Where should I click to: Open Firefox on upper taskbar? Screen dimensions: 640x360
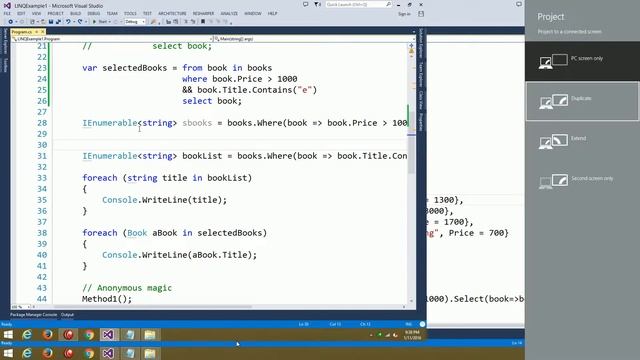[x=48, y=335]
